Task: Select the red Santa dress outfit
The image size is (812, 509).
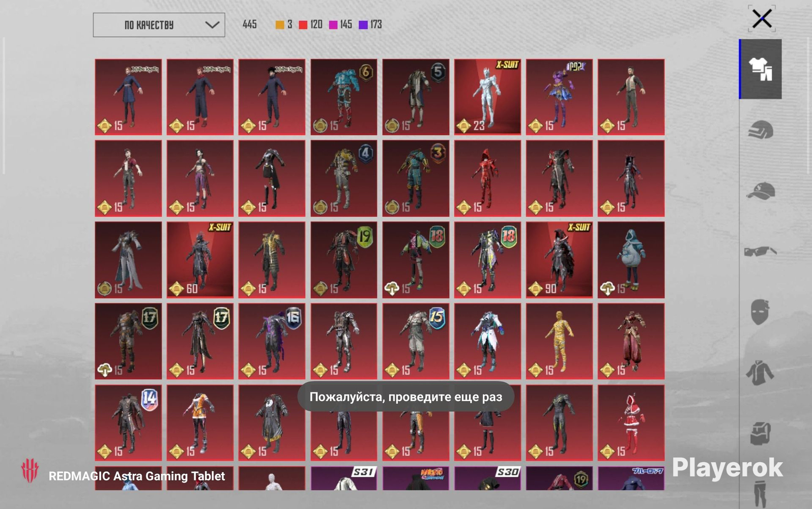Action: pyautogui.click(x=631, y=422)
